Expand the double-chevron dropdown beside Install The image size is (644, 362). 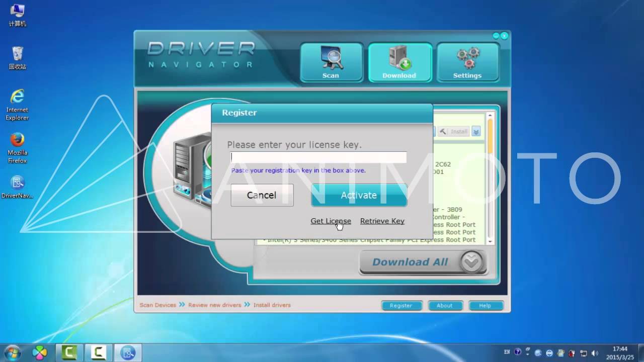coord(476,132)
